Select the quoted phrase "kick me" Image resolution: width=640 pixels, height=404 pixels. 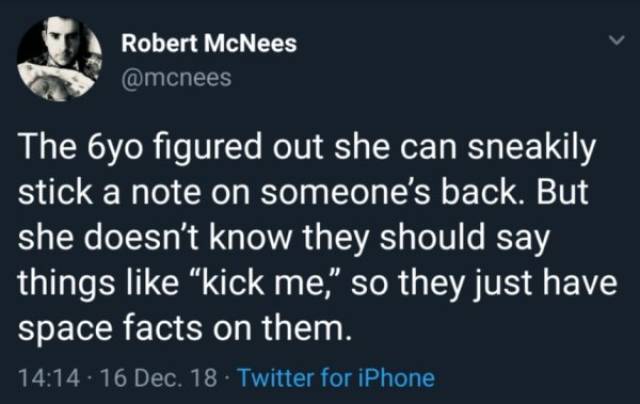pos(263,282)
